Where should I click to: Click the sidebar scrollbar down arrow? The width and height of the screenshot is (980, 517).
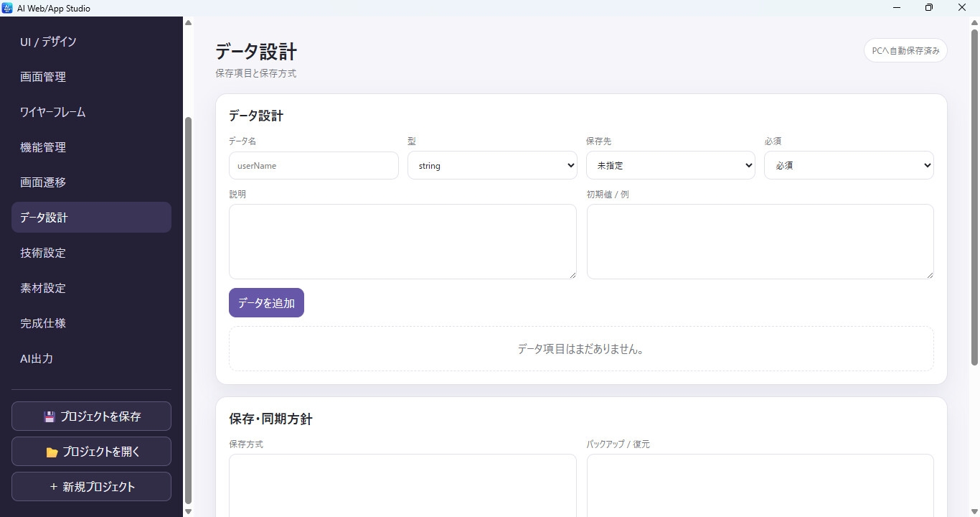[189, 511]
